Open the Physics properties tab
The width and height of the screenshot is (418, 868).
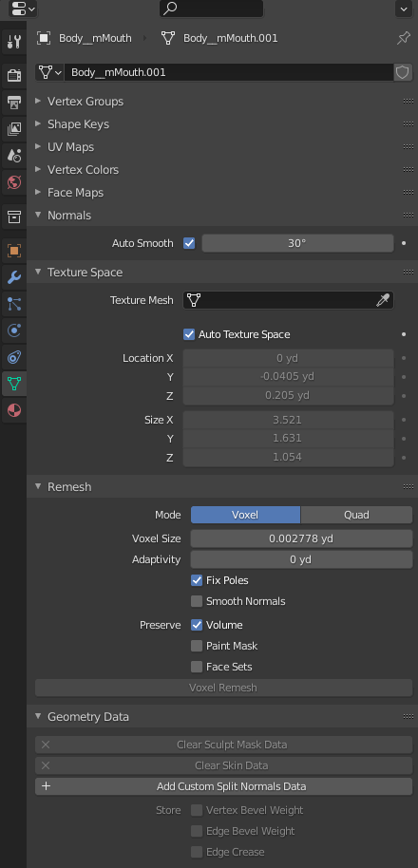click(14, 330)
